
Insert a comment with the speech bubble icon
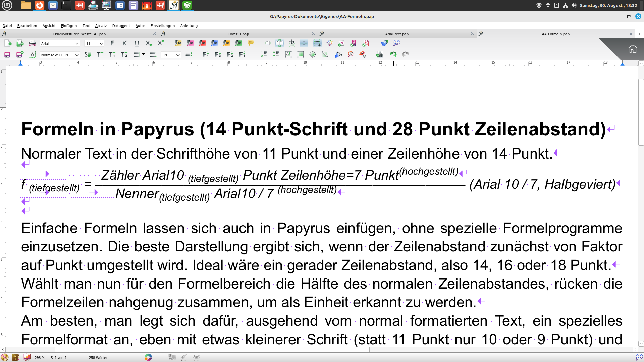251,43
